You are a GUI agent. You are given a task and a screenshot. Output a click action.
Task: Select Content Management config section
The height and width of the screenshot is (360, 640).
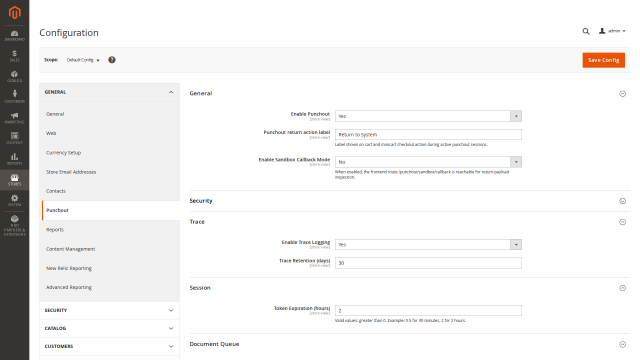(x=71, y=249)
